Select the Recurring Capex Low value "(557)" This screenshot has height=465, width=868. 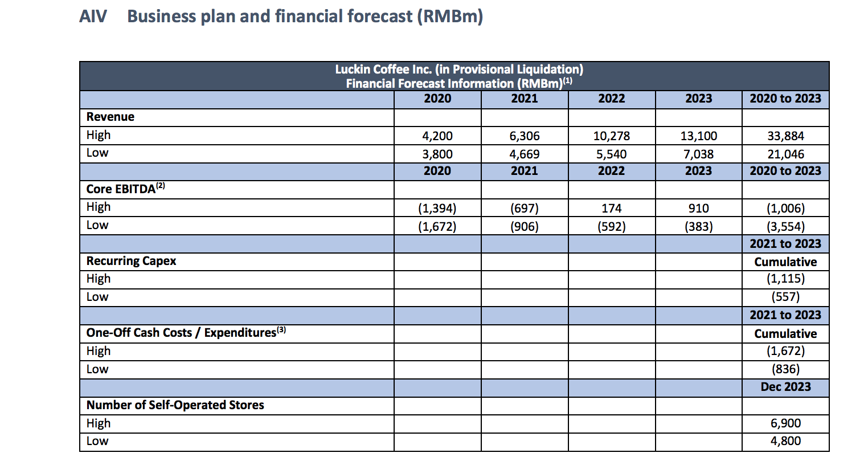pos(786,297)
